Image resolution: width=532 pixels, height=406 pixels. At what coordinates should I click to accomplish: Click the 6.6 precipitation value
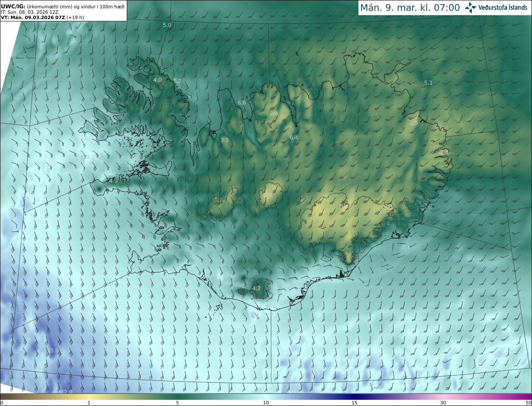pyautogui.click(x=242, y=103)
